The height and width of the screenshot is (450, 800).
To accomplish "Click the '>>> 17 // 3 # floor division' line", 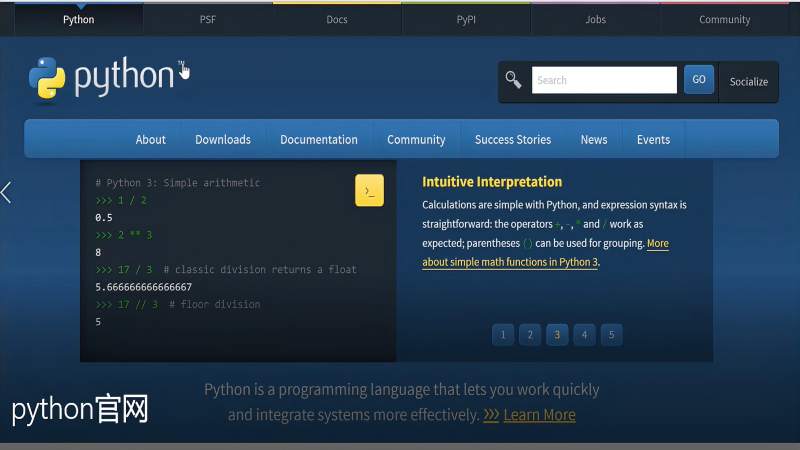I will click(178, 305).
